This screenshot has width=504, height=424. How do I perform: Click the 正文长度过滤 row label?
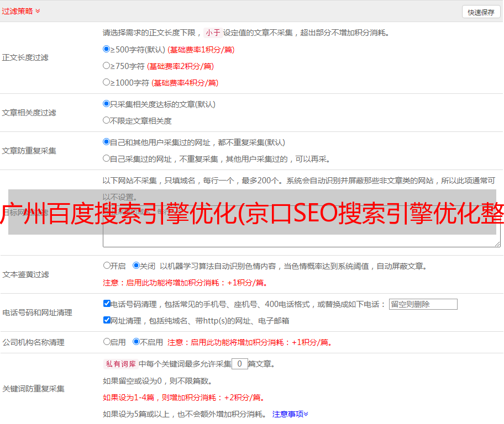[x=25, y=57]
